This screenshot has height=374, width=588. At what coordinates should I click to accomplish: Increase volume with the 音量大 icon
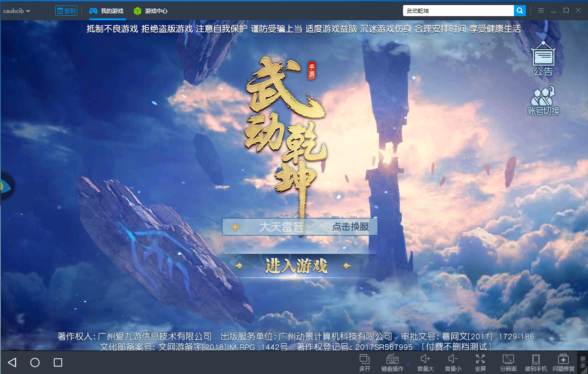[x=425, y=362]
